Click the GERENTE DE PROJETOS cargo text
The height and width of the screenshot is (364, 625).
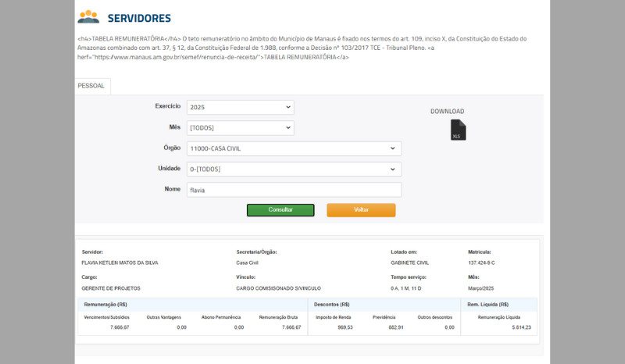[x=109, y=288]
